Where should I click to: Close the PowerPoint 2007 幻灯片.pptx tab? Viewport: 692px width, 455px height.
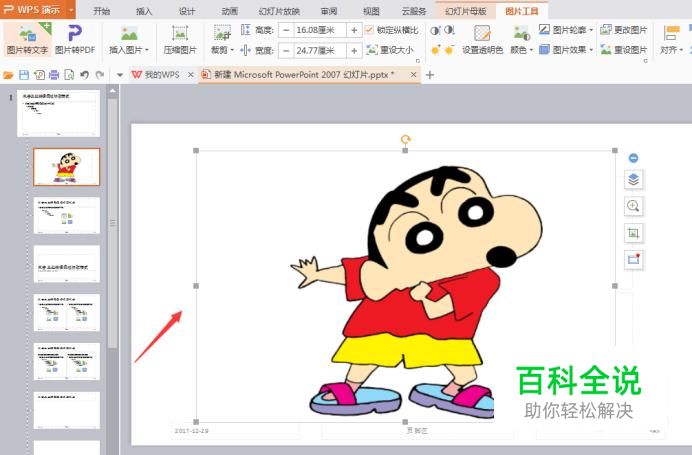tap(414, 75)
